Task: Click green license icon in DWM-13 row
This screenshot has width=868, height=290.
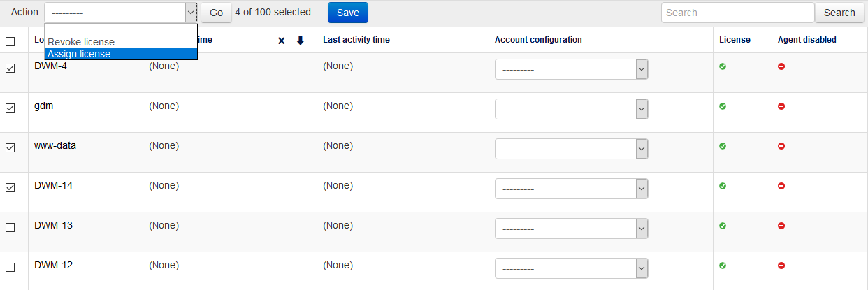Action: pyautogui.click(x=723, y=226)
